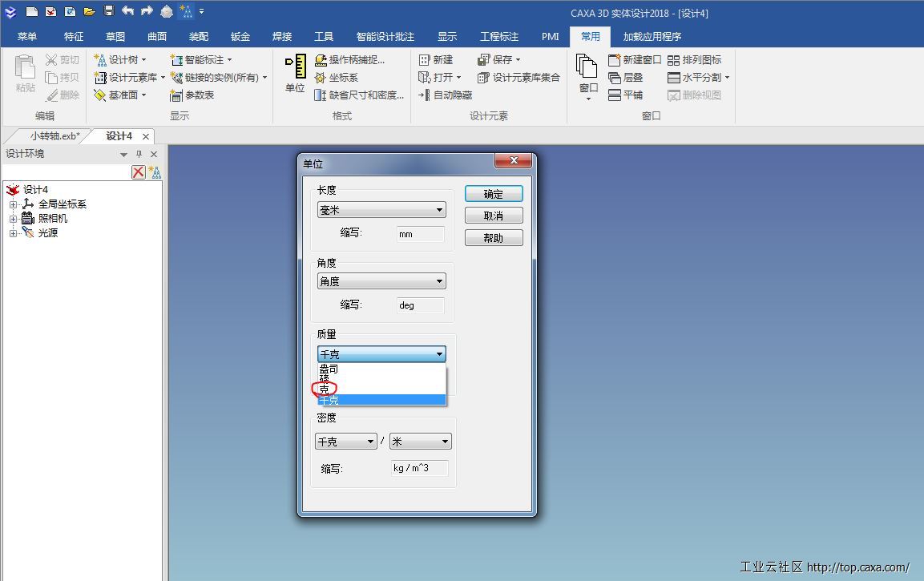Select 盎司 in the mass list

[x=381, y=369]
